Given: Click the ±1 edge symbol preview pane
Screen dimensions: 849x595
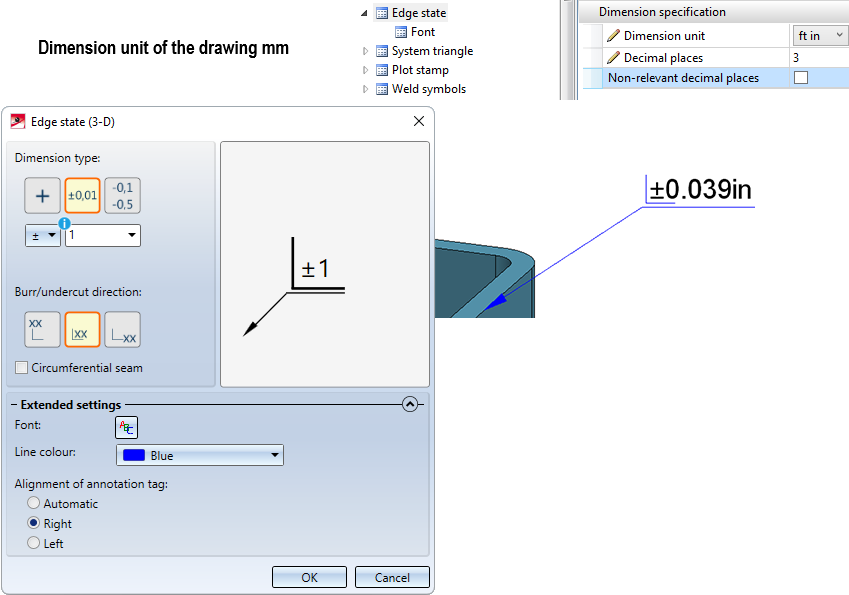Looking at the screenshot, I should click(325, 264).
